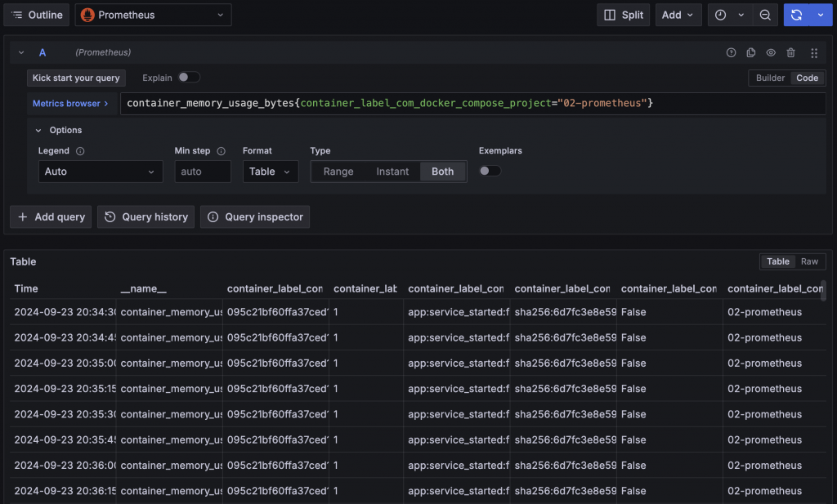Image resolution: width=837 pixels, height=504 pixels.
Task: Click the Legend info icon
Action: [x=80, y=151]
